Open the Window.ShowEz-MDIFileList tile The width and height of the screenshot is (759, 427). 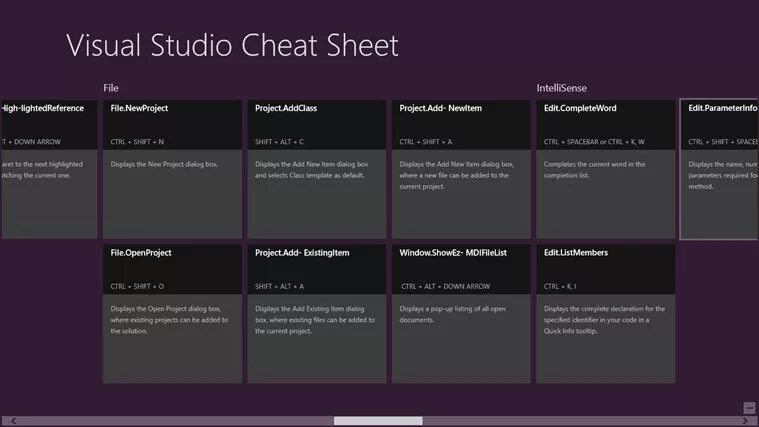[x=461, y=314]
